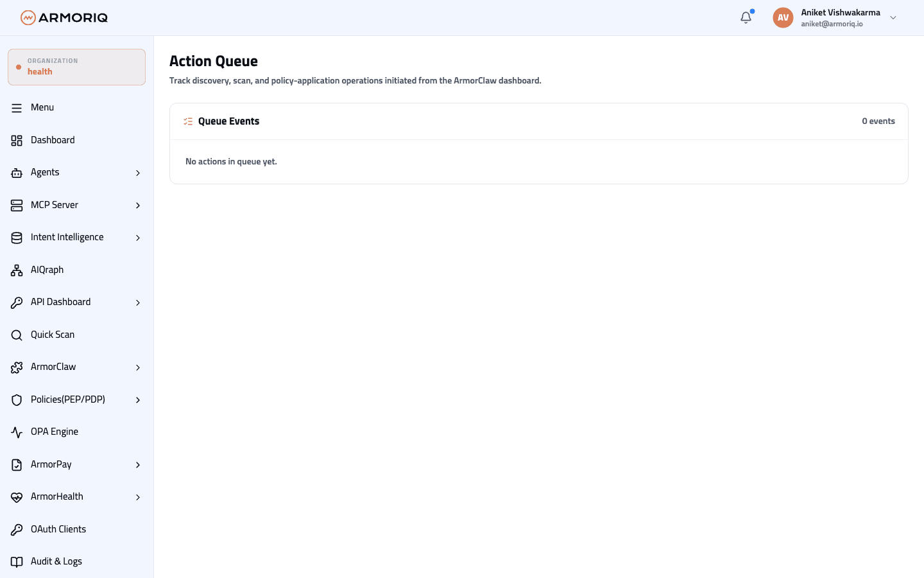The height and width of the screenshot is (578, 924).
Task: Click the ArmorHealth heart icon
Action: (17, 497)
